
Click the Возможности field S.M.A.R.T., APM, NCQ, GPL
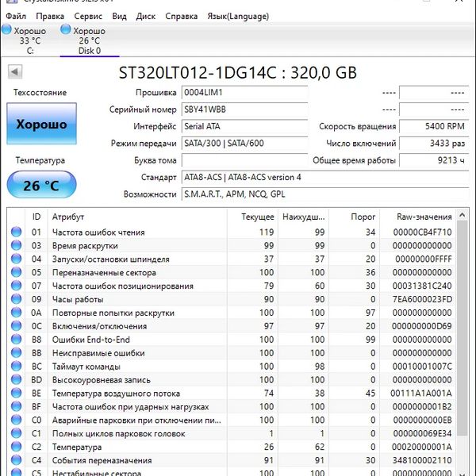[x=325, y=194]
